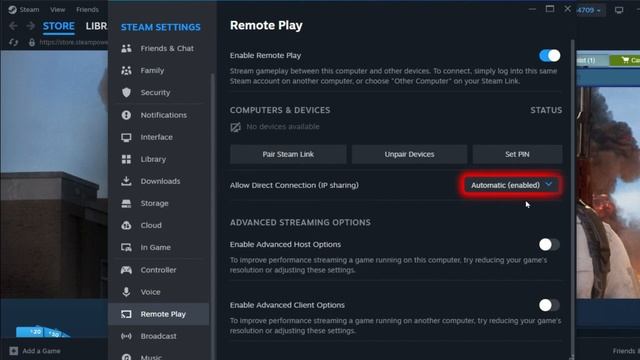Image resolution: width=640 pixels, height=360 pixels.
Task: Click the Pair Steam Link button
Action: tap(288, 154)
